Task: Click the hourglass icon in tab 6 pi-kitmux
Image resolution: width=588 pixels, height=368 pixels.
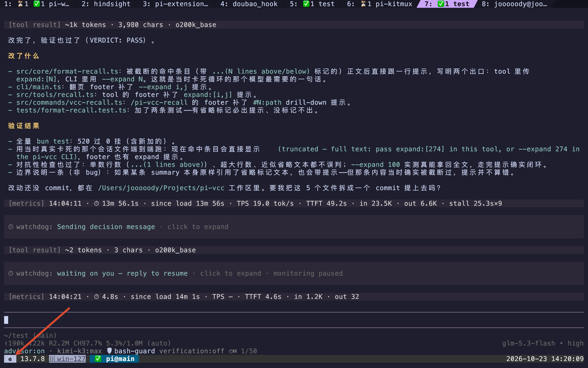Action: [363, 4]
